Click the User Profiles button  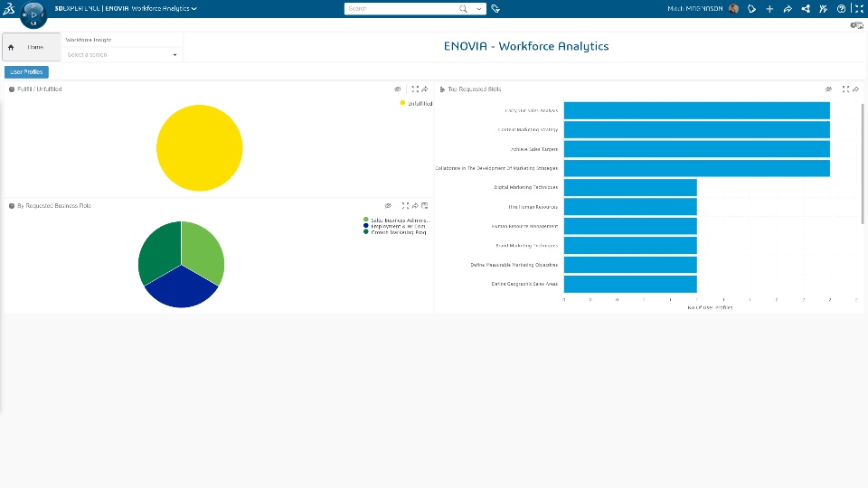point(26,72)
